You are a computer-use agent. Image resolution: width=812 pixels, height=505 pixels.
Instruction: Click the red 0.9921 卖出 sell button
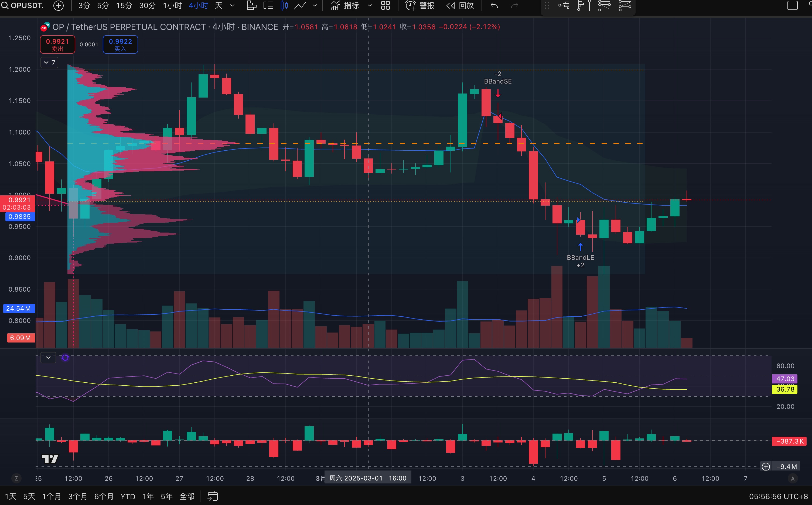point(57,44)
